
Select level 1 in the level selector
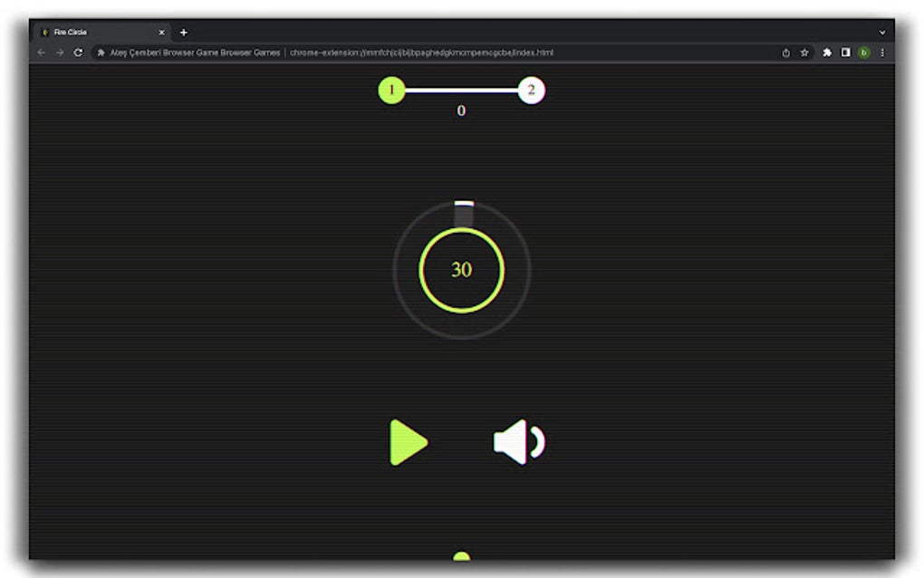(390, 90)
